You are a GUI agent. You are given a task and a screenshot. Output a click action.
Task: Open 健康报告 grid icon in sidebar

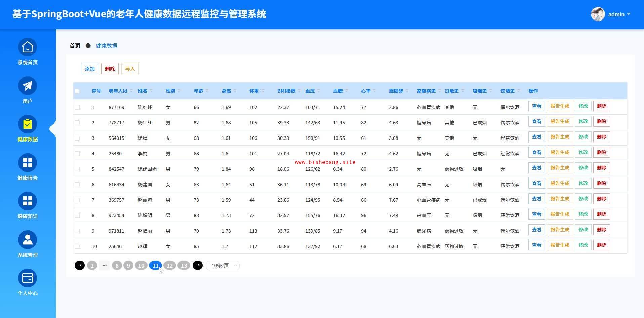(28, 163)
